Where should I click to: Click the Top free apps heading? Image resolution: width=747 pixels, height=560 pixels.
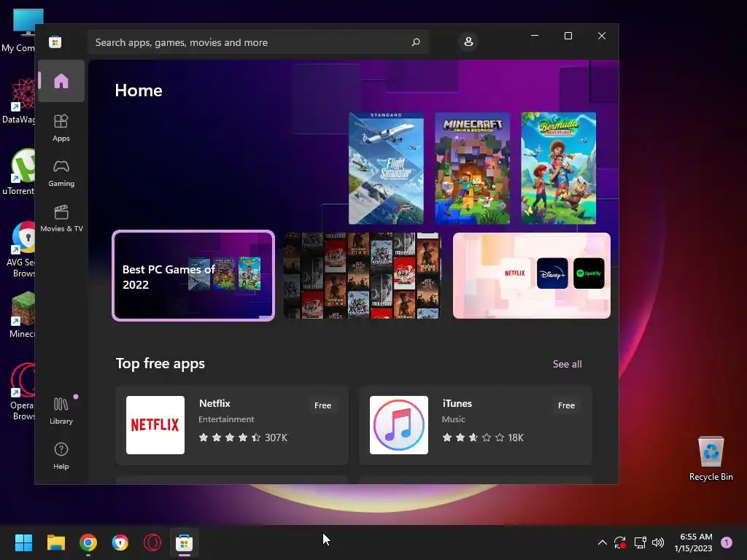(x=160, y=363)
